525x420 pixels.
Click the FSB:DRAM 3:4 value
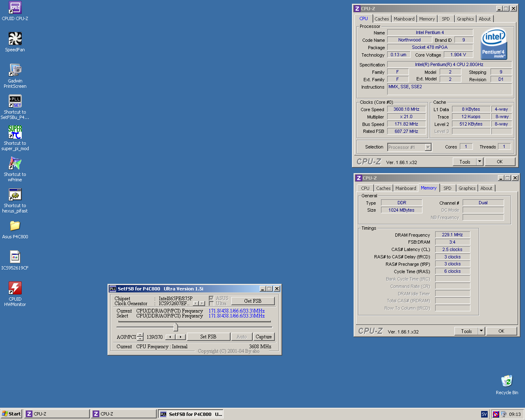452,242
